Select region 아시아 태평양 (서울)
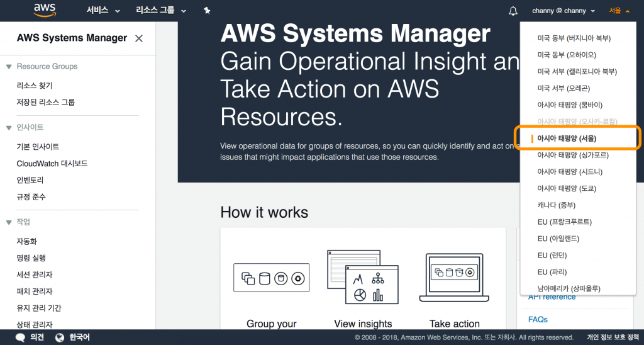This screenshot has width=644, height=345. 567,139
